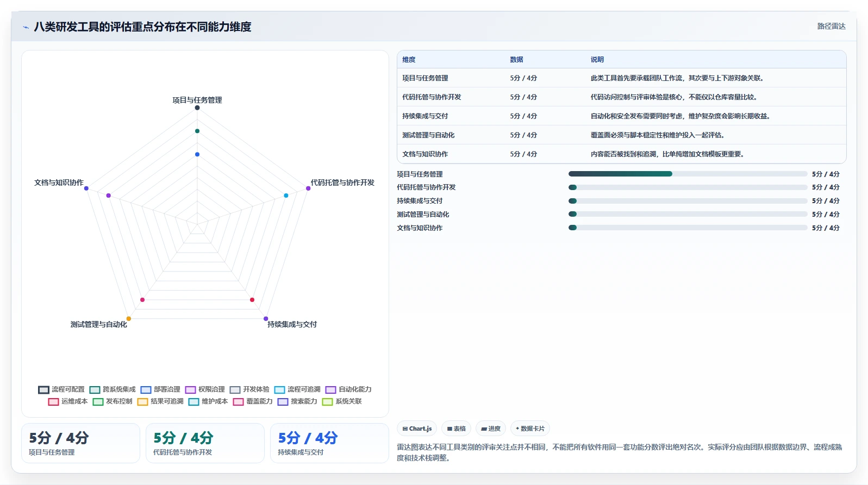Click description '代码访问控制与评审体验是核心' cell

point(675,97)
